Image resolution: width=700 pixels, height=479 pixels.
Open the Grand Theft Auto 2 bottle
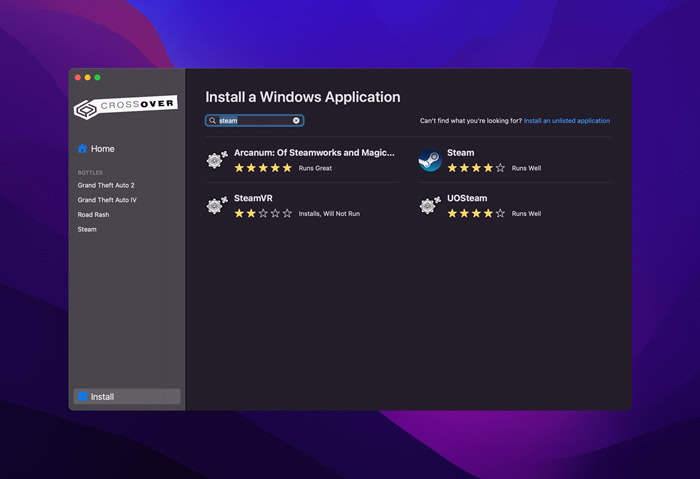(106, 185)
